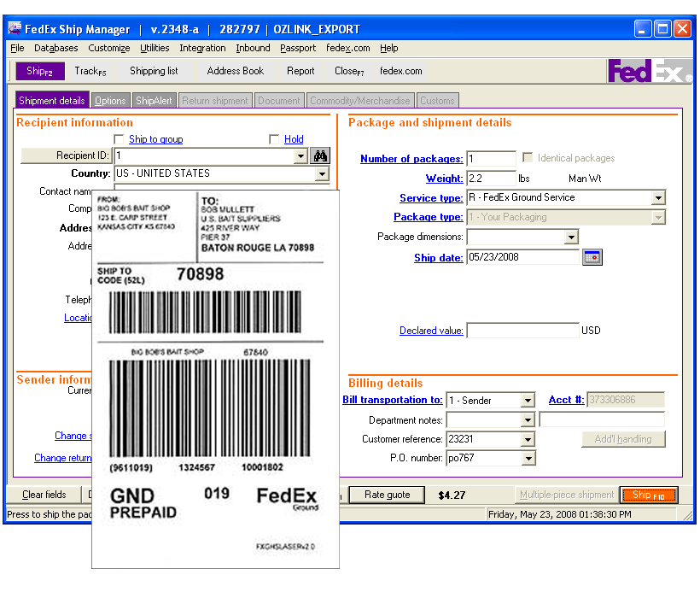Image resolution: width=700 pixels, height=598 pixels.
Task: Click the Number of packages link
Action: (x=411, y=159)
